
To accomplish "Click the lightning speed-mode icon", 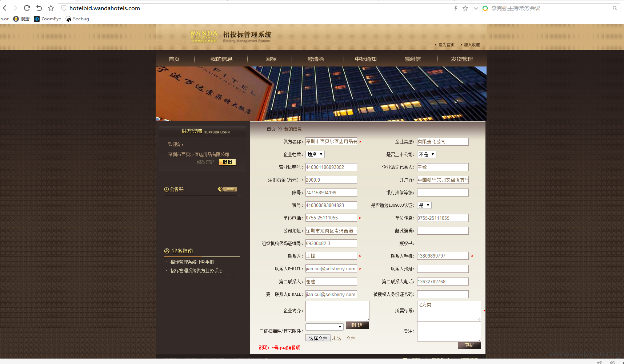I will point(456,8).
